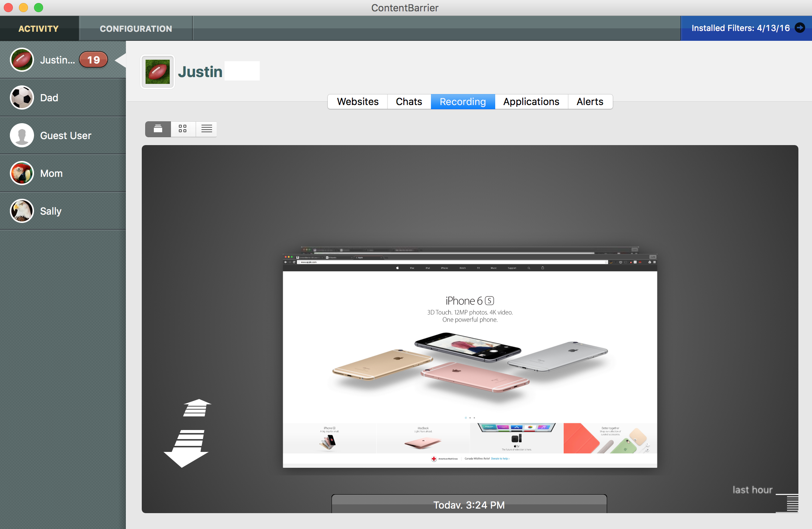Screen dimensions: 812x529
Task: Click the ContentBarrier window title
Action: tap(405, 8)
